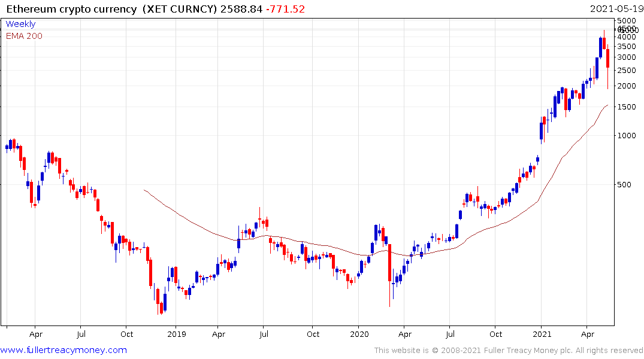Click the 500 price axis label
The height and width of the screenshot is (359, 644).
click(x=624, y=185)
